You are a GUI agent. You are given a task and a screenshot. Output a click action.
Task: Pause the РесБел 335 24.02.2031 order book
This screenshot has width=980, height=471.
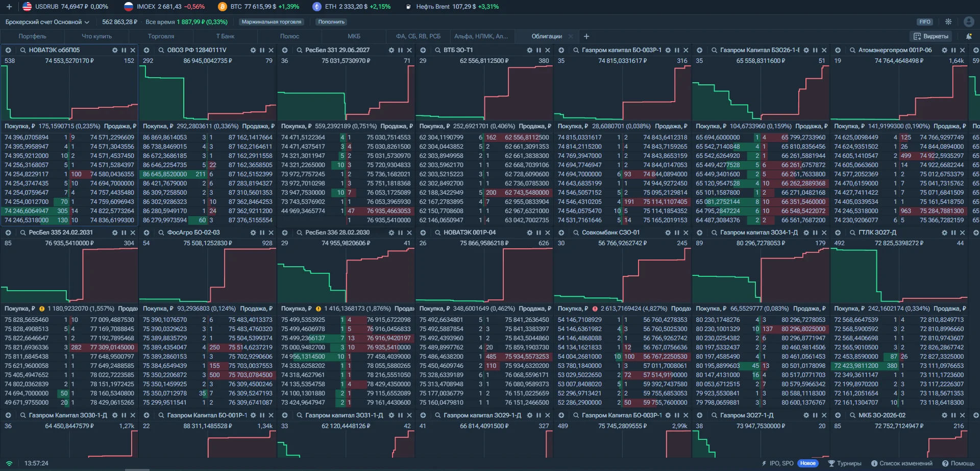(x=124, y=232)
